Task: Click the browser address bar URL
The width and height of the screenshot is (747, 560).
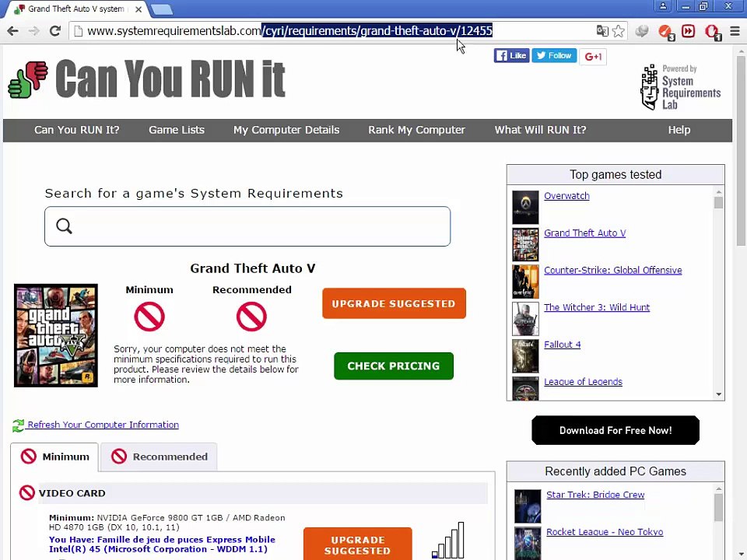Action: (x=289, y=31)
